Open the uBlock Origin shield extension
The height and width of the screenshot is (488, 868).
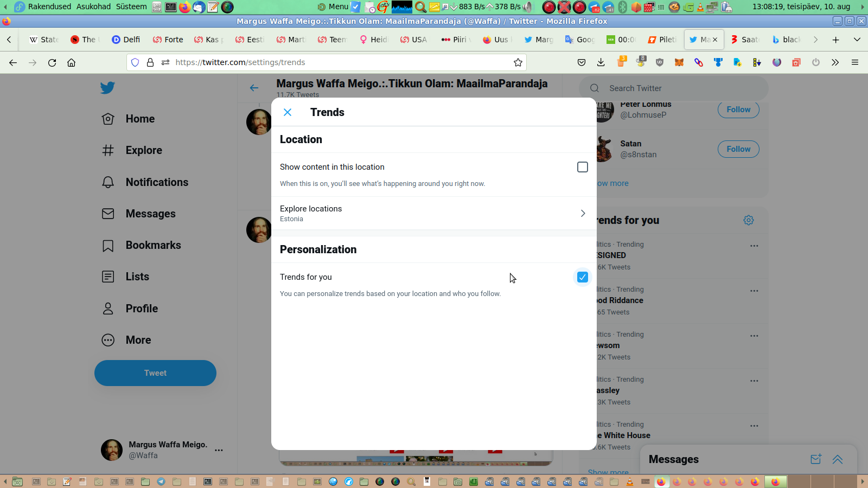660,62
